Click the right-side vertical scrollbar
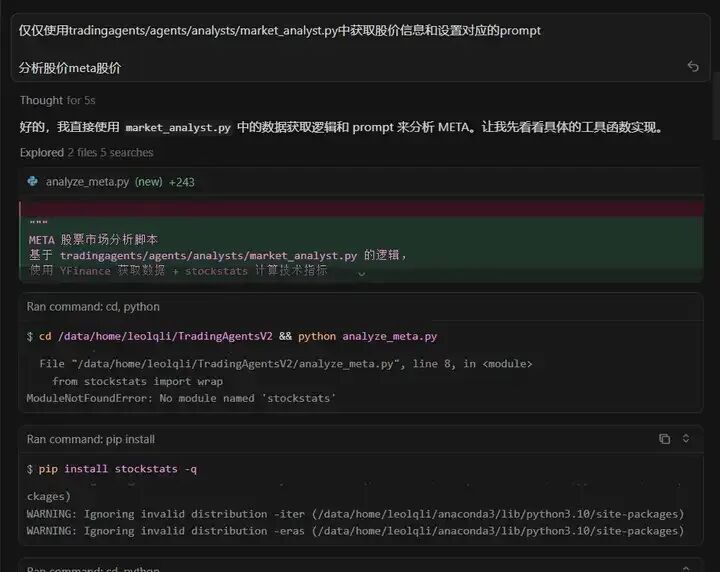This screenshot has height=572, width=720. 715,106
